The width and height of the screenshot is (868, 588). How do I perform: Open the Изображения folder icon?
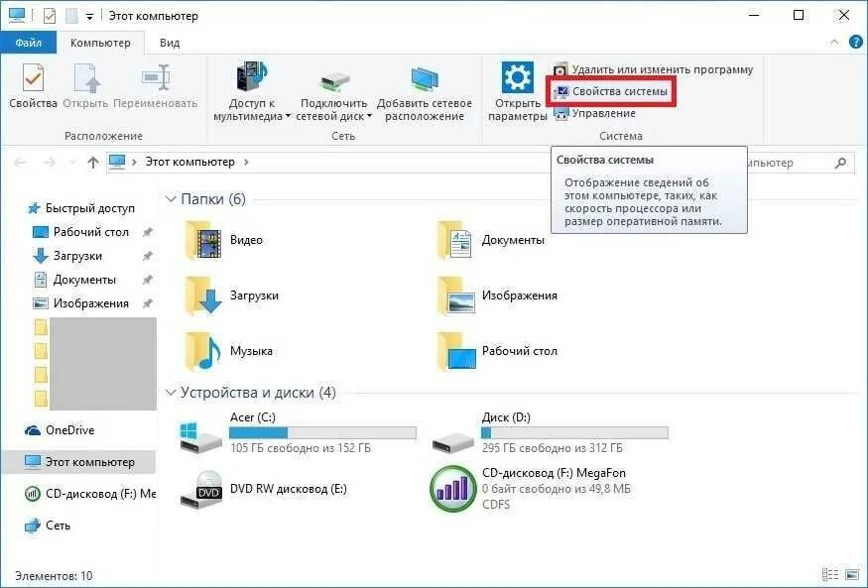(x=455, y=295)
